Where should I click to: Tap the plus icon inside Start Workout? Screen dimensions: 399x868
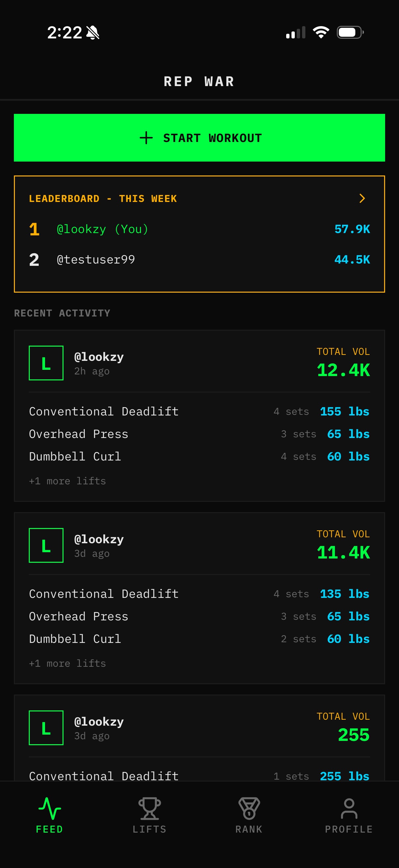[x=146, y=137]
